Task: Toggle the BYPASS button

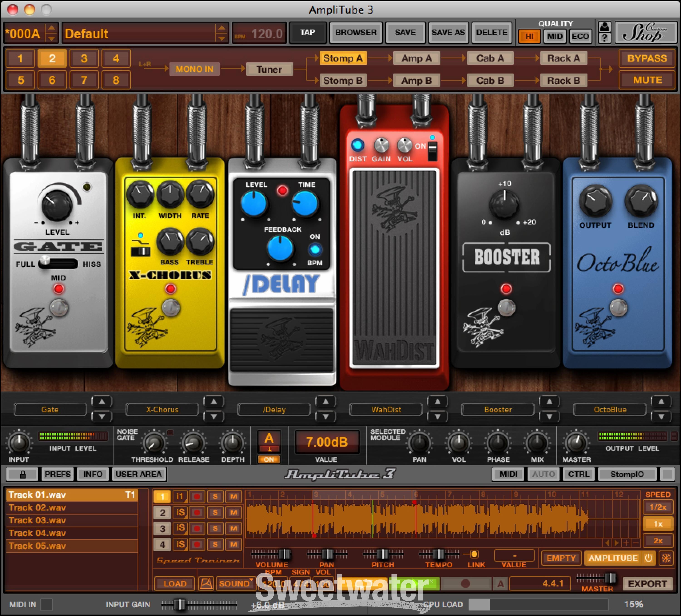Action: point(647,58)
